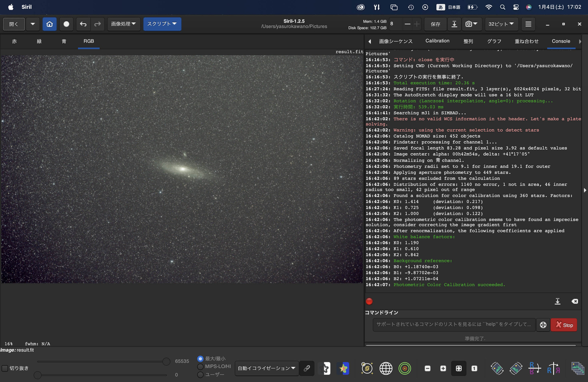
Task: Collapse the right panel side arrow
Action: (585, 190)
